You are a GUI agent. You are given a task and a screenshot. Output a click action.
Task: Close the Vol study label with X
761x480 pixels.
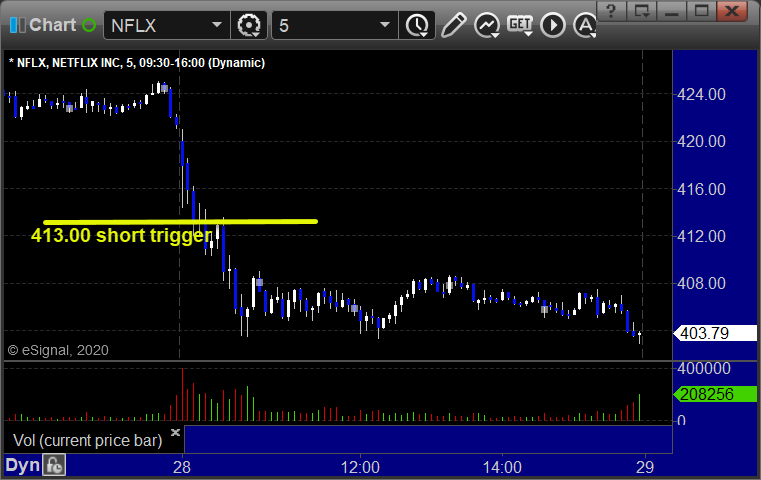175,432
